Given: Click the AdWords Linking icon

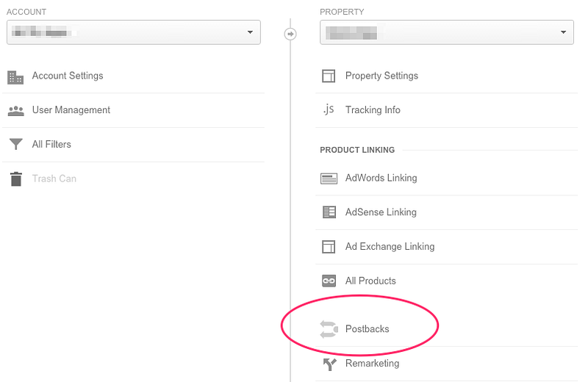Looking at the screenshot, I should pos(329,178).
